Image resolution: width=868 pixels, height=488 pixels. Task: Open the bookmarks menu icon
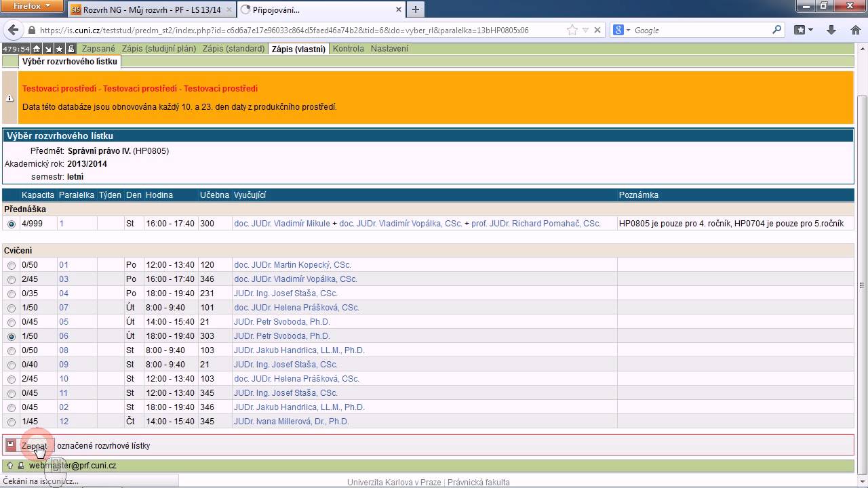pos(803,30)
